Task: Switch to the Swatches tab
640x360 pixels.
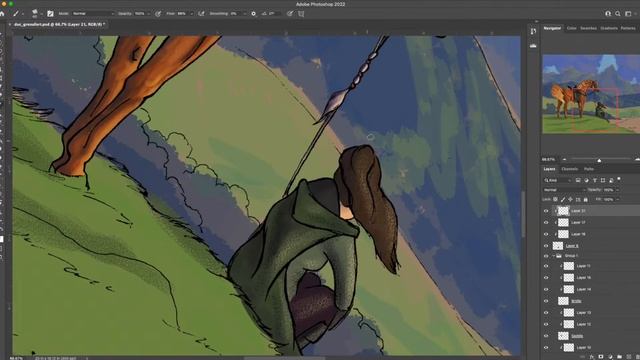Action: 588,28
